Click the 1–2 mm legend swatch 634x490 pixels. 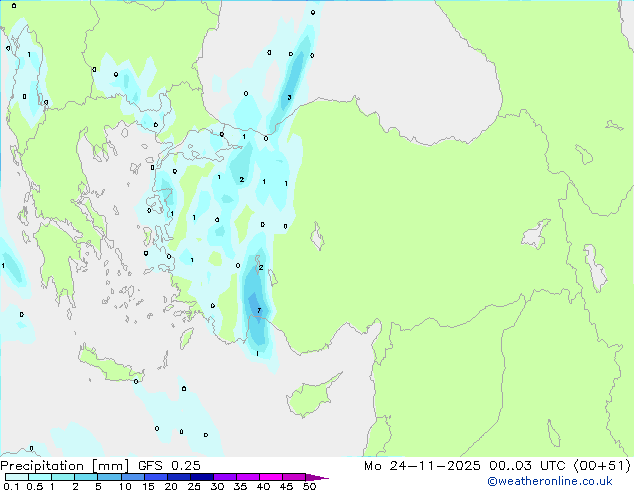pyautogui.click(x=63, y=477)
